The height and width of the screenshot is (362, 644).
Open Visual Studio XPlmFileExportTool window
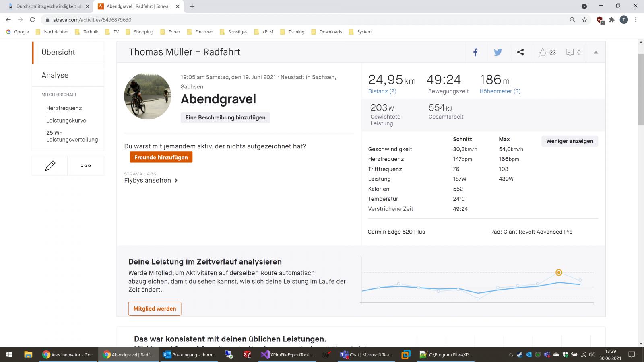[287, 354]
